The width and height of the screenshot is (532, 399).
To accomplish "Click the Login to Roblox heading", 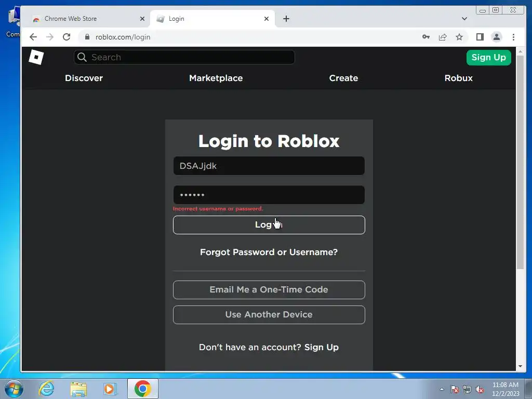I will pos(269,141).
